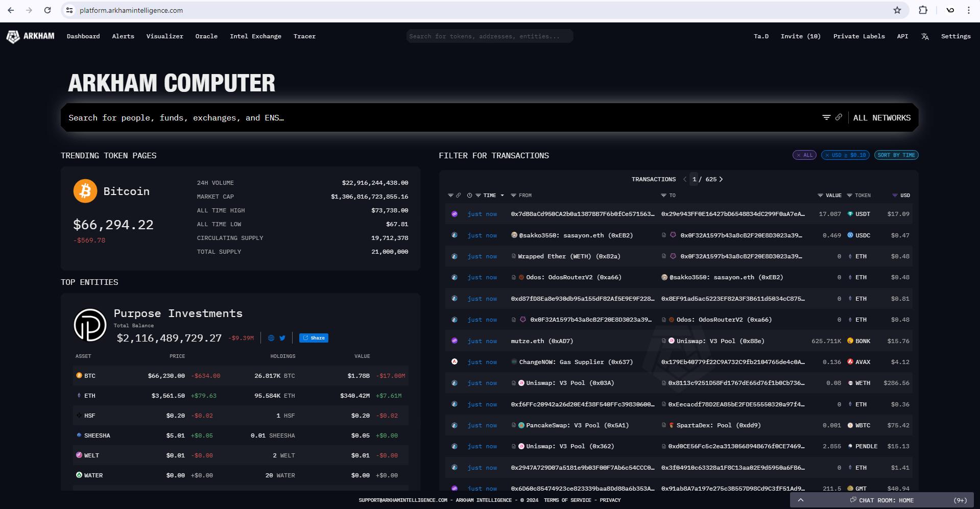Click the BTC asset icon in holdings table
The height and width of the screenshot is (509, 980).
(x=79, y=375)
